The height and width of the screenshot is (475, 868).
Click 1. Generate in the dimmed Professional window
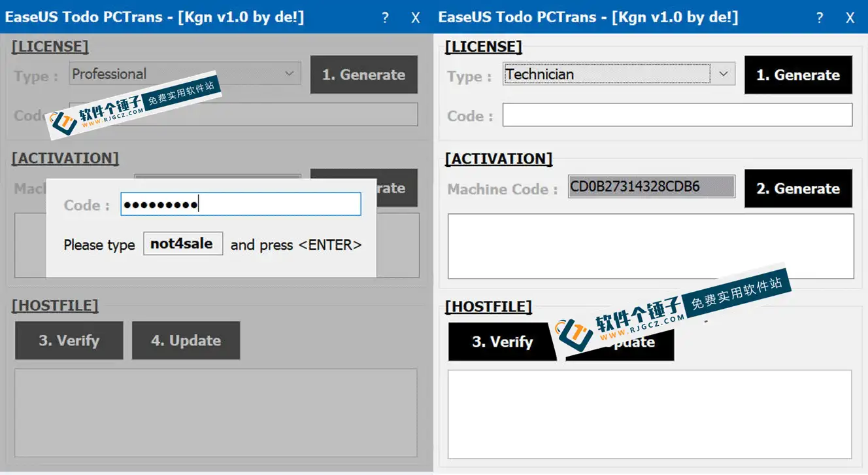(x=363, y=75)
